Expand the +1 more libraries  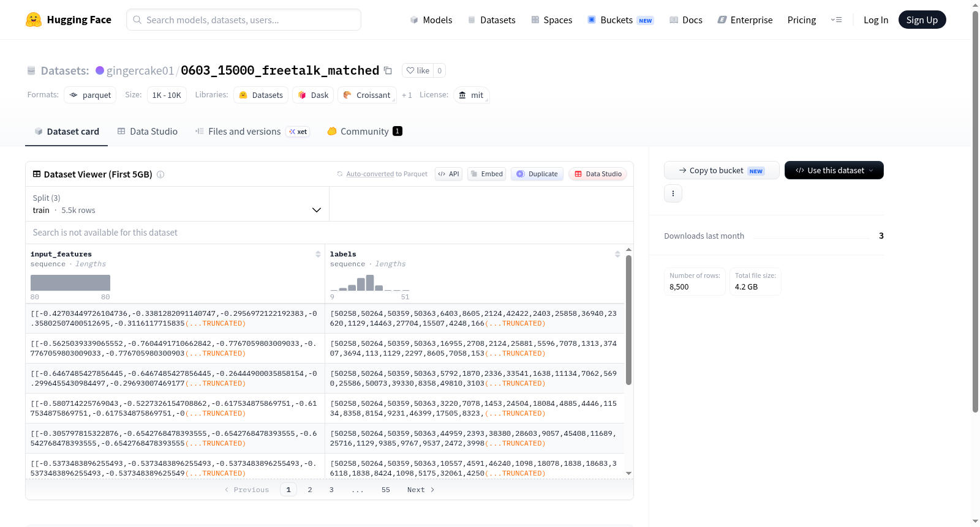[x=407, y=95]
